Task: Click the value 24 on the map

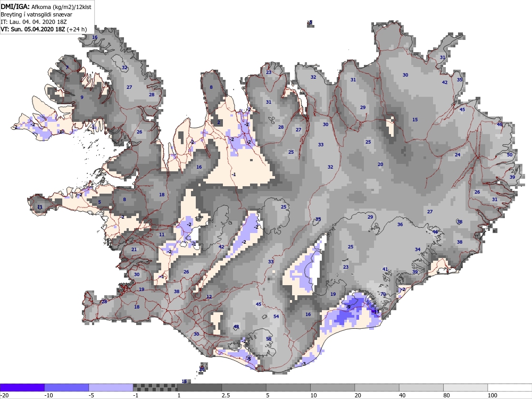Action: tap(458, 155)
